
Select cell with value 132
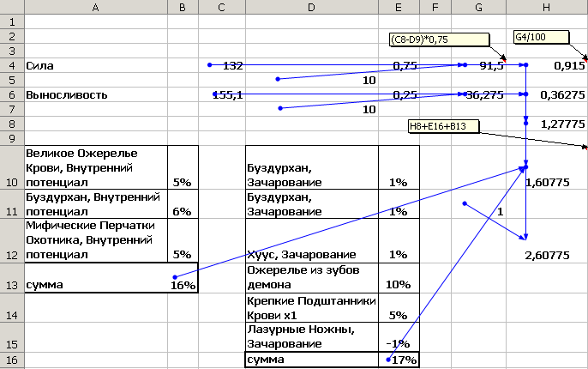222,65
